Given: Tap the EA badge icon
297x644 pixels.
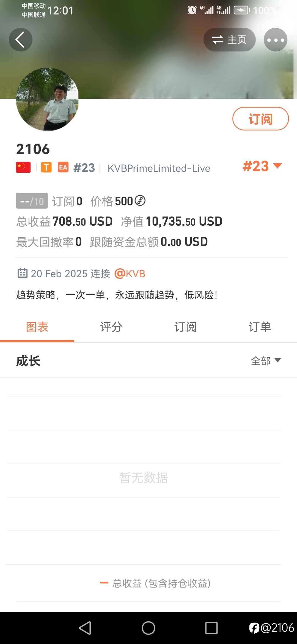Looking at the screenshot, I should point(63,167).
